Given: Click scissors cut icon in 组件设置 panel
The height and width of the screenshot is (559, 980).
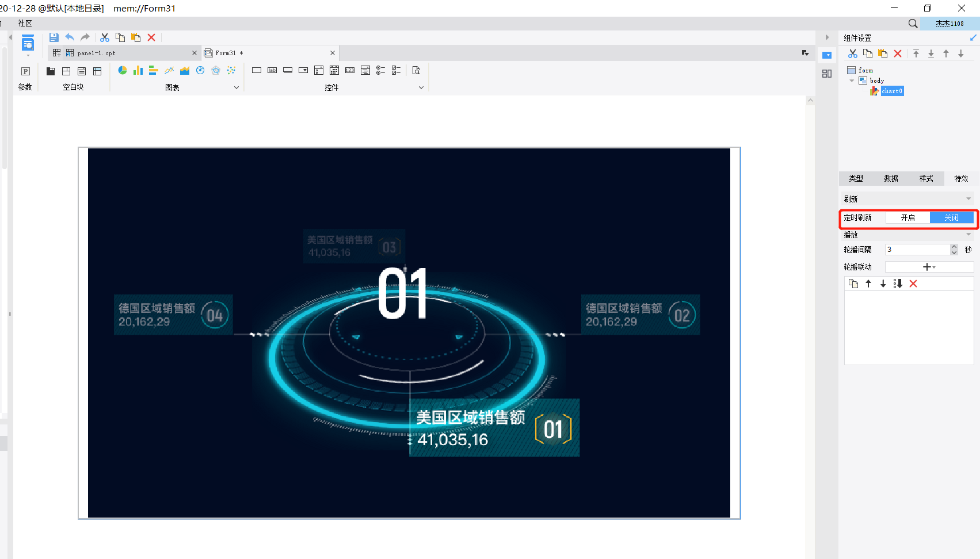Looking at the screenshot, I should click(853, 53).
